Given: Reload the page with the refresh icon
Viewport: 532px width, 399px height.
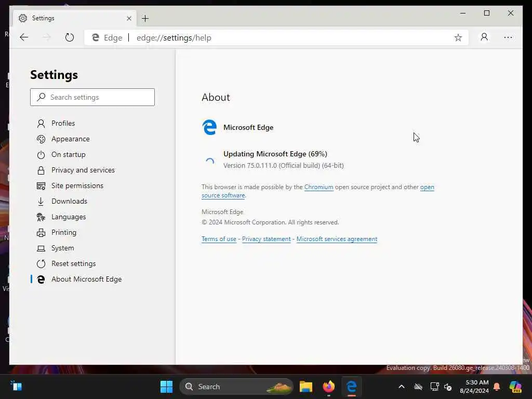Looking at the screenshot, I should point(69,37).
